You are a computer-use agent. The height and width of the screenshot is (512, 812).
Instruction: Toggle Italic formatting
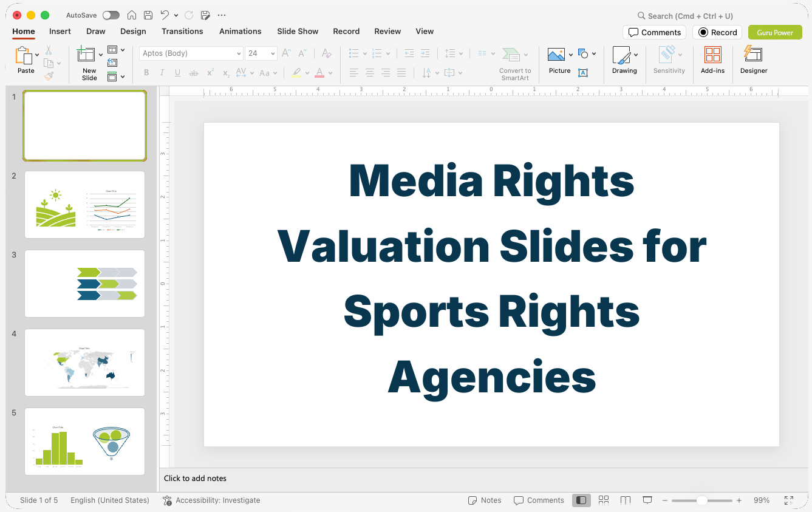tap(162, 73)
